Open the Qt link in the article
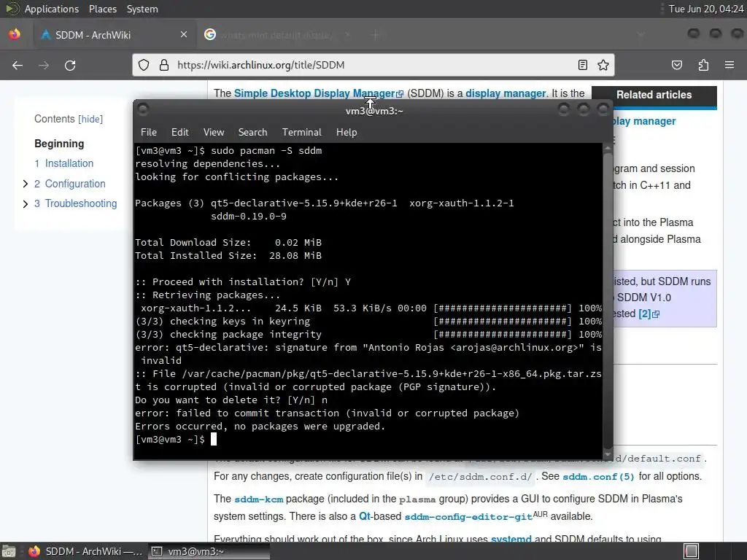The width and height of the screenshot is (747, 560). click(365, 516)
